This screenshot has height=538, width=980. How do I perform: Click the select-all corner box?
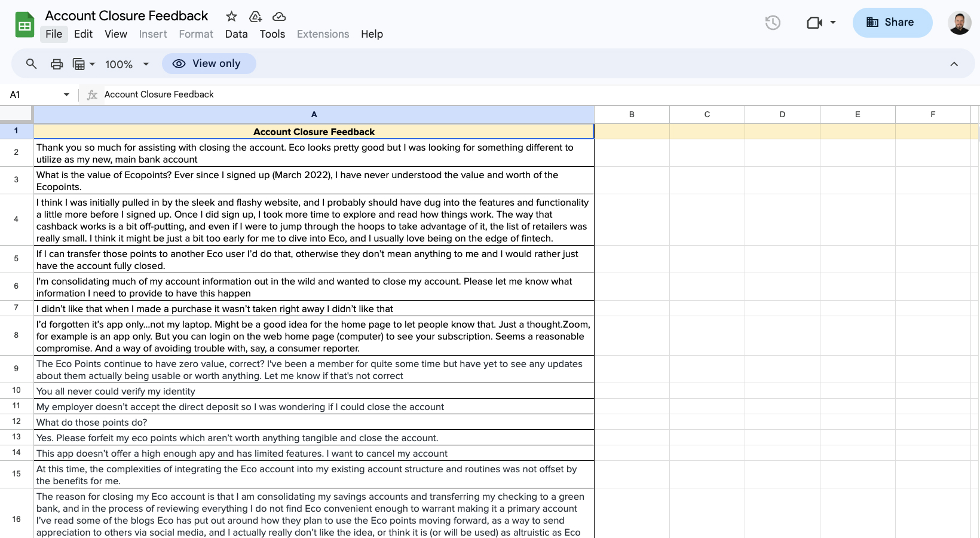coord(16,114)
